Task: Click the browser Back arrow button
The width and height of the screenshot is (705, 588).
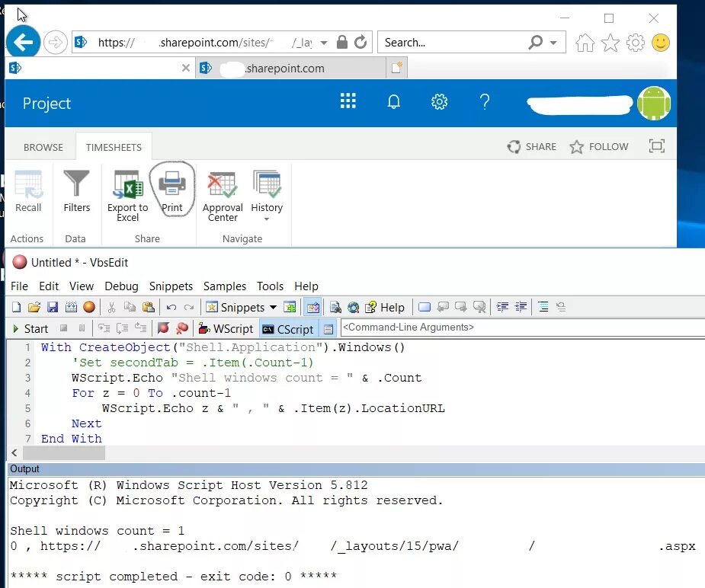Action: coord(24,42)
